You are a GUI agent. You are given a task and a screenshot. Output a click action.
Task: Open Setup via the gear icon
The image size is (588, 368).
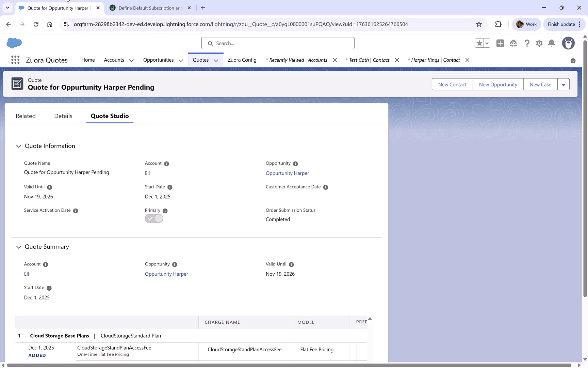(x=539, y=43)
